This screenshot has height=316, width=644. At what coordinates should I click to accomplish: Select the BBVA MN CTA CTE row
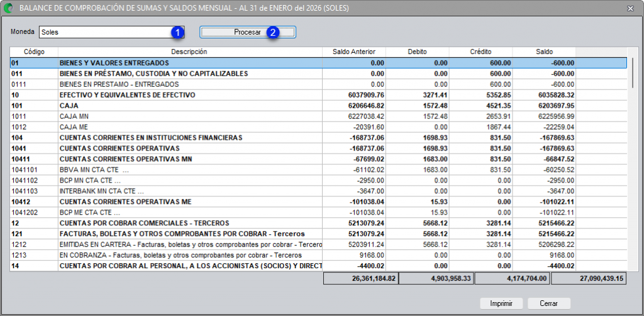click(318, 170)
